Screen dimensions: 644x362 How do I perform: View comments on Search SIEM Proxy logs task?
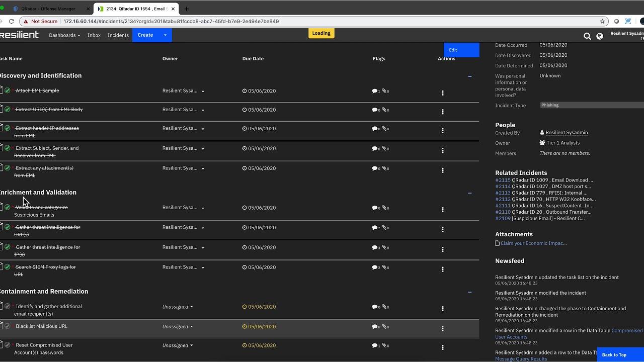[x=376, y=267]
